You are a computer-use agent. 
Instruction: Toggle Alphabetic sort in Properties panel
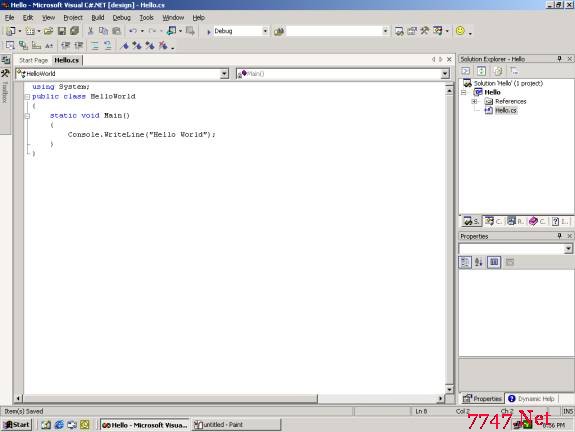[x=479, y=262]
